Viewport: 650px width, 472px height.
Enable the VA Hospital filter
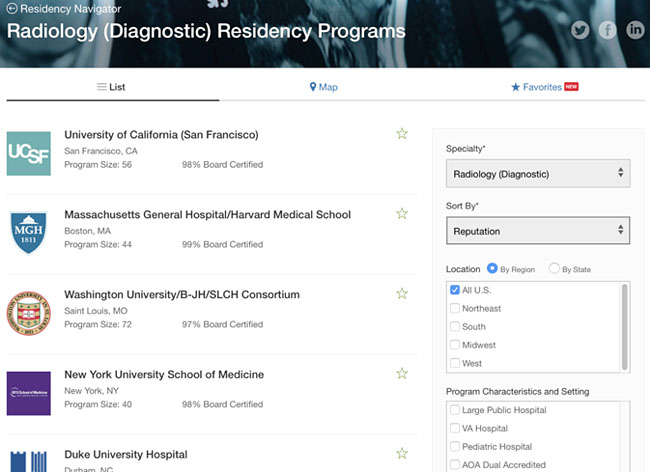click(455, 428)
